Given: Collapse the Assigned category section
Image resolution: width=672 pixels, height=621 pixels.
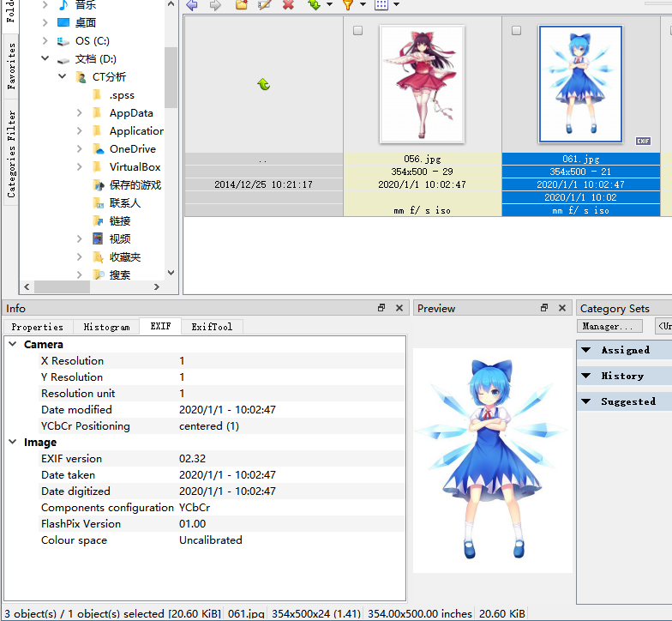Looking at the screenshot, I should tap(586, 350).
